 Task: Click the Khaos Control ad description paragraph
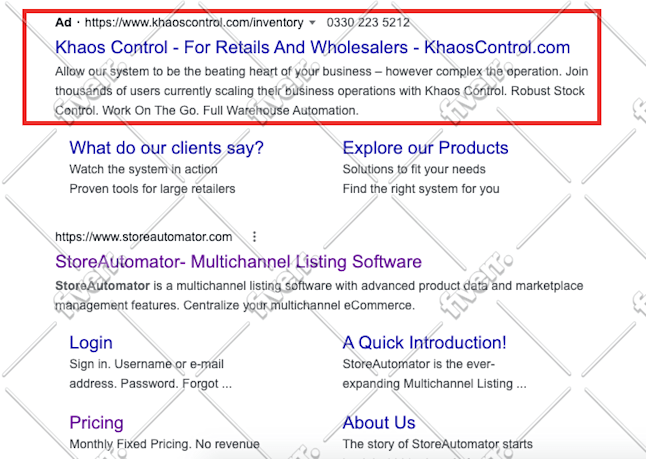[x=322, y=91]
